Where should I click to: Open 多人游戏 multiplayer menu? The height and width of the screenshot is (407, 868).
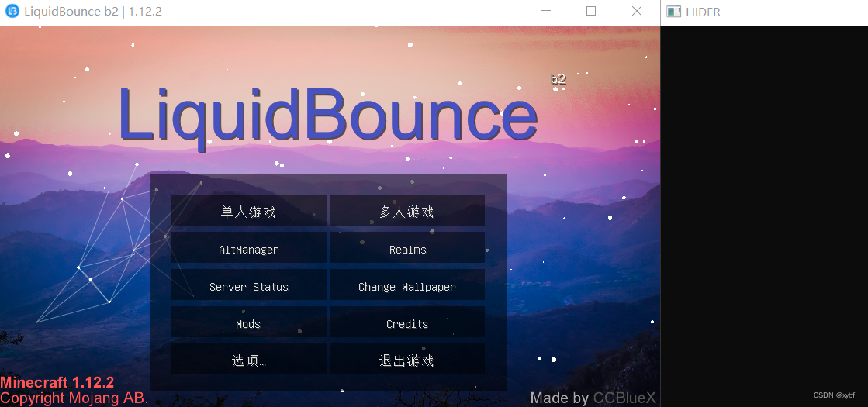coord(407,210)
